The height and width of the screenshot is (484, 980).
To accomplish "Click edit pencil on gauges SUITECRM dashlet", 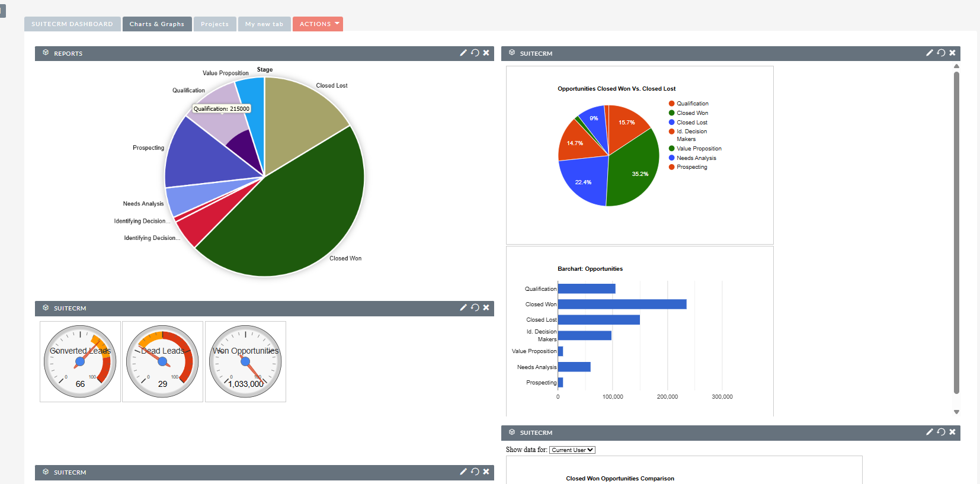I will pos(463,307).
